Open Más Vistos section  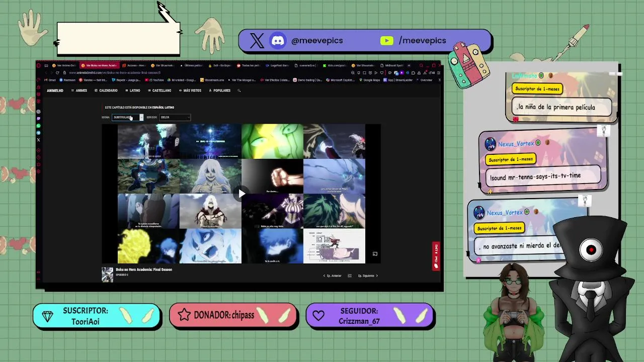190,90
